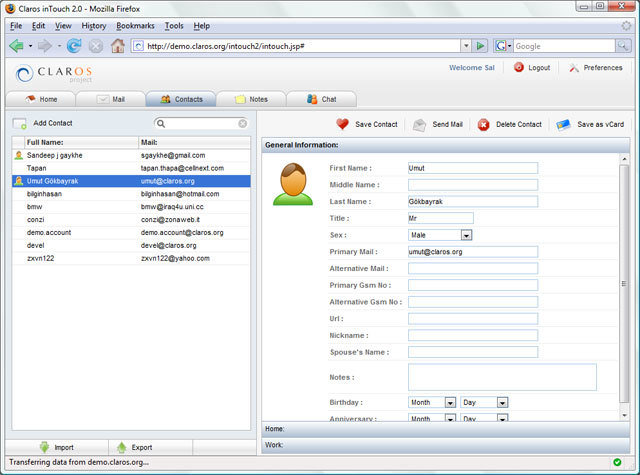Open the Bookmarks menu
Image resolution: width=640 pixels, height=475 pixels.
click(135, 26)
